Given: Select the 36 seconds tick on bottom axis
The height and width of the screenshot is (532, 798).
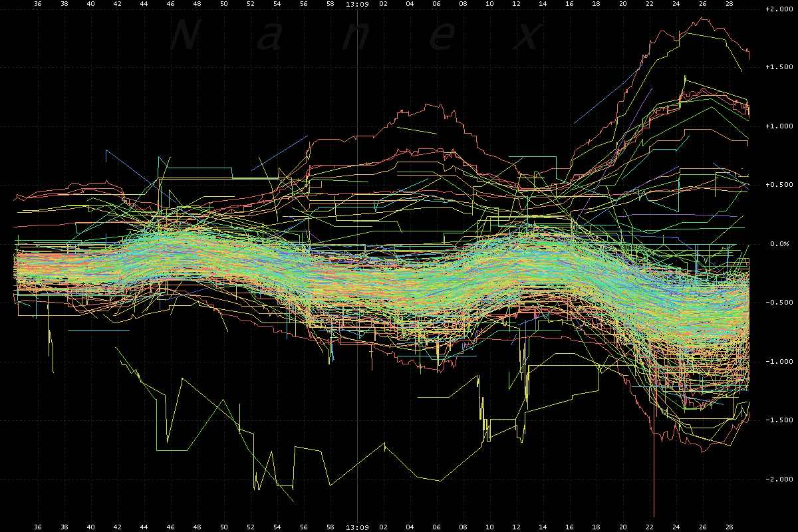Looking at the screenshot, I should coord(37,527).
